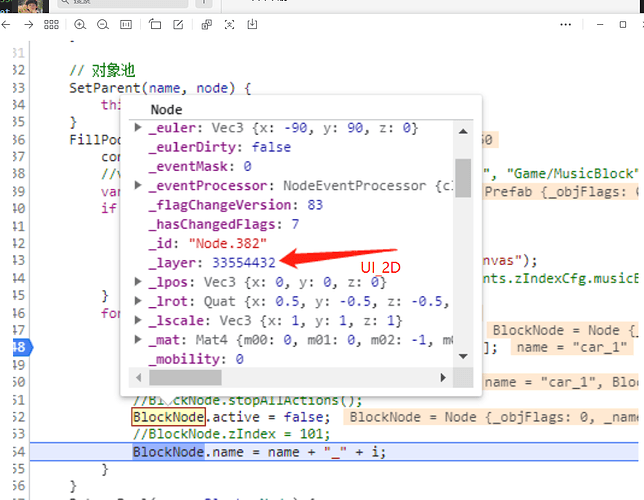
Task: Expand the _lpos Vec3 property
Action: pyautogui.click(x=138, y=282)
